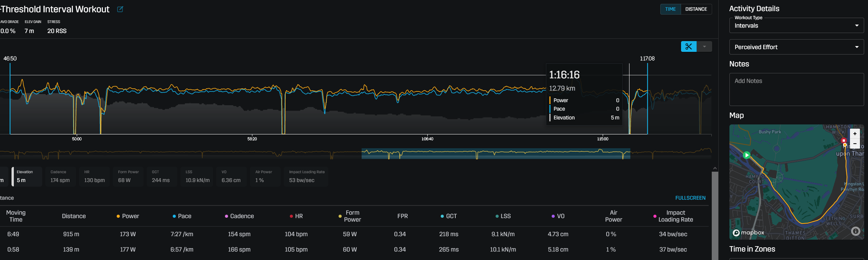Click the Mapbox logo
This screenshot has width=868, height=260.
[x=748, y=233]
